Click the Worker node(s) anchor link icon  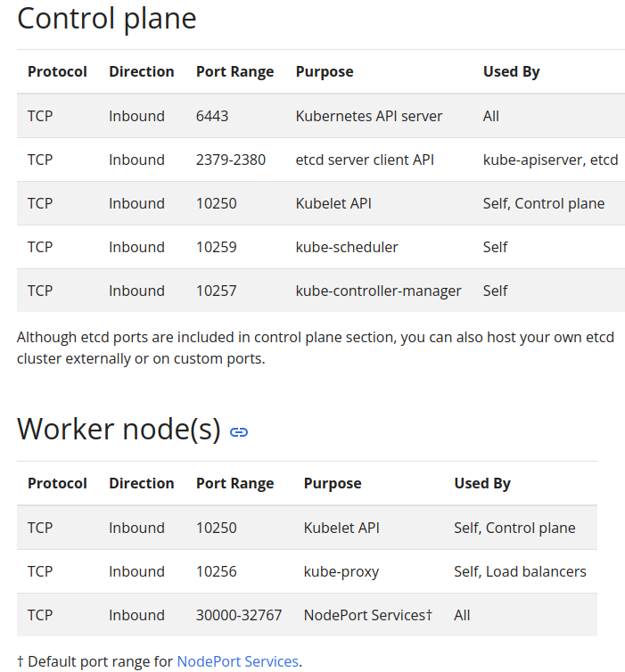click(239, 432)
